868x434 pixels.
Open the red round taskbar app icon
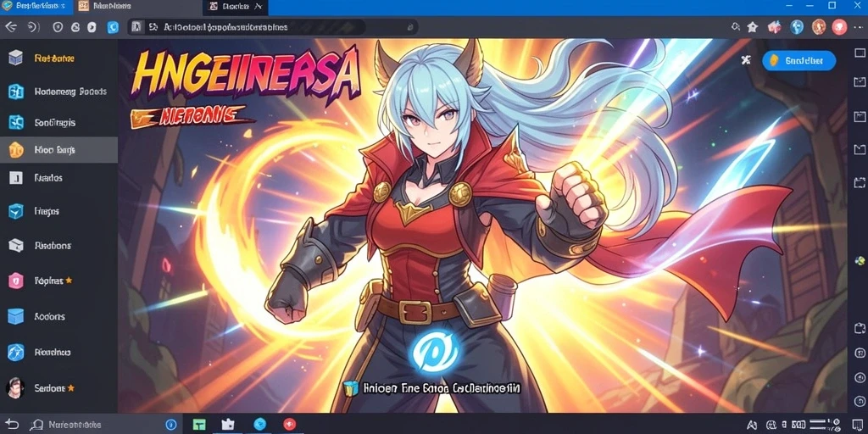290,425
